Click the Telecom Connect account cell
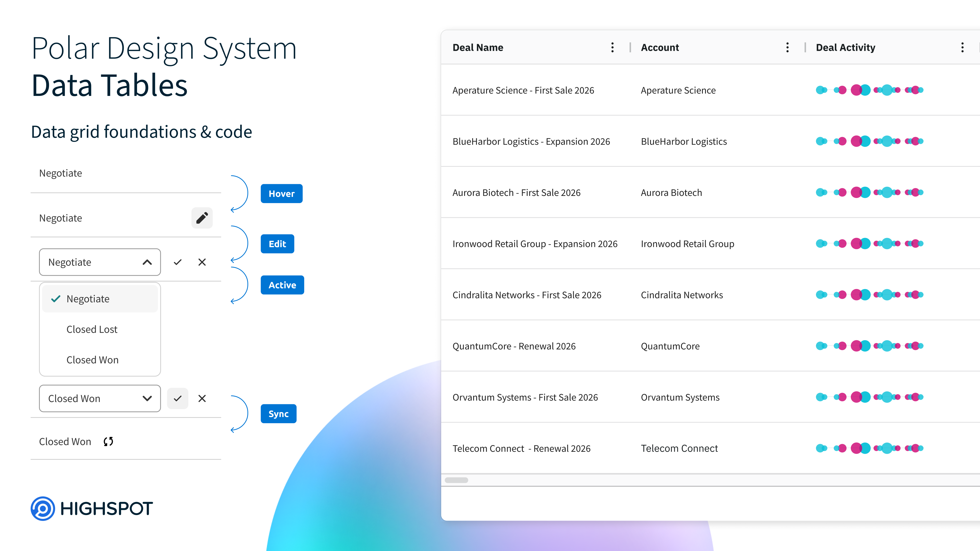Viewport: 980px width, 551px height. pyautogui.click(x=679, y=448)
